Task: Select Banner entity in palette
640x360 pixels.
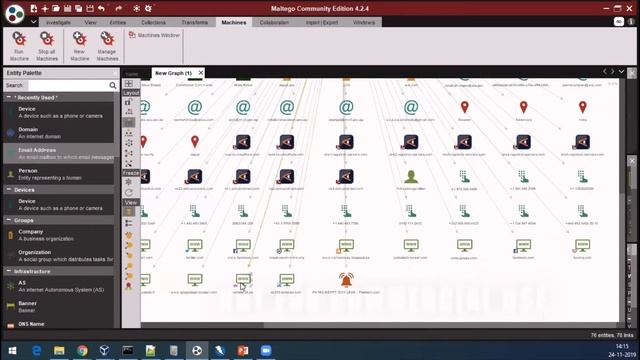Action: click(59, 307)
